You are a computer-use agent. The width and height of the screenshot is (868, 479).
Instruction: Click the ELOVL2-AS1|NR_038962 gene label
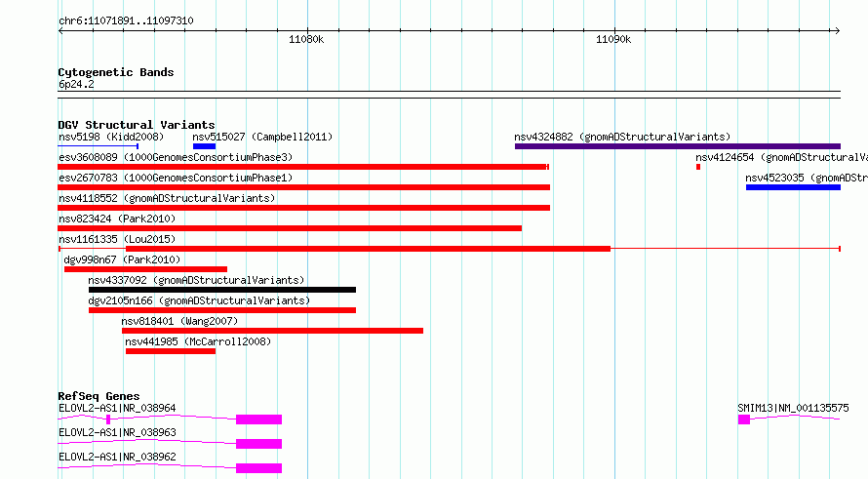117,457
